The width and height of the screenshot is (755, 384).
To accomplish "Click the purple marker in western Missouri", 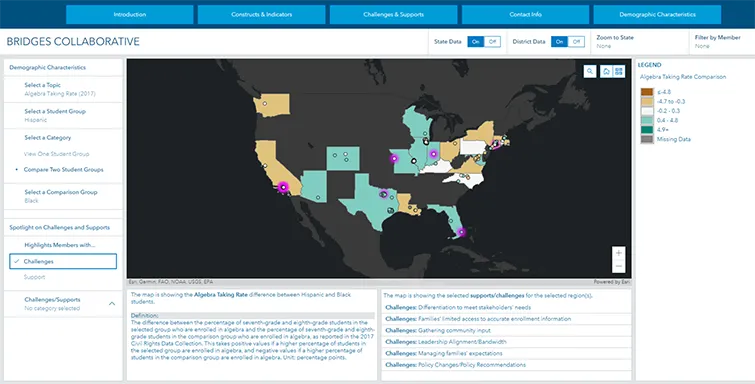I will coord(394,158).
